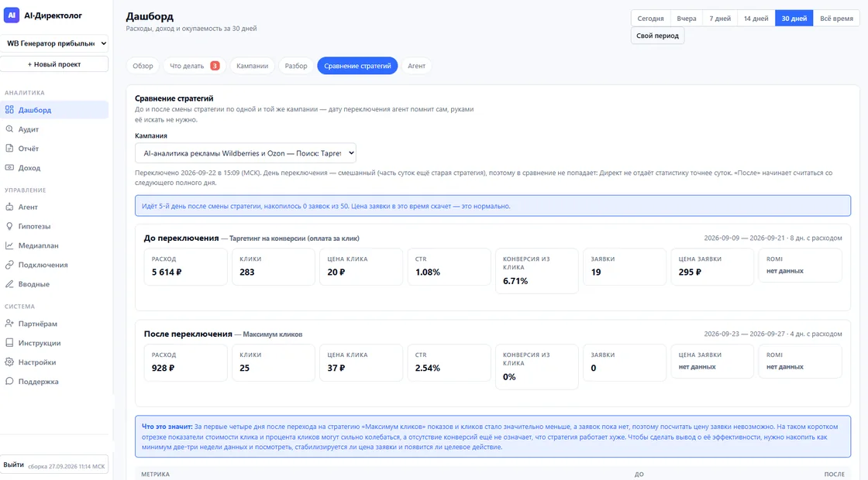This screenshot has width=868, height=480.
Task: Click the Агент robot icon in sidebar
Action: tap(9, 207)
